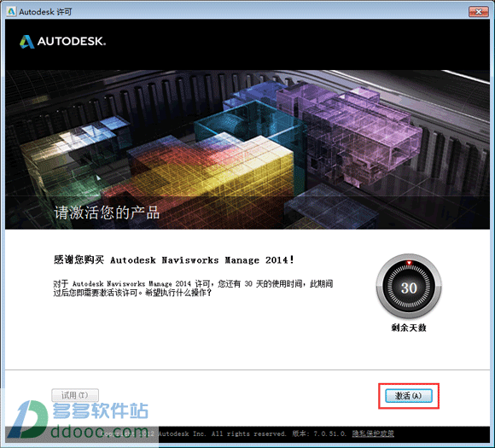Click the Autodesk app icon in title bar
The width and height of the screenshot is (495, 448).
11,12
